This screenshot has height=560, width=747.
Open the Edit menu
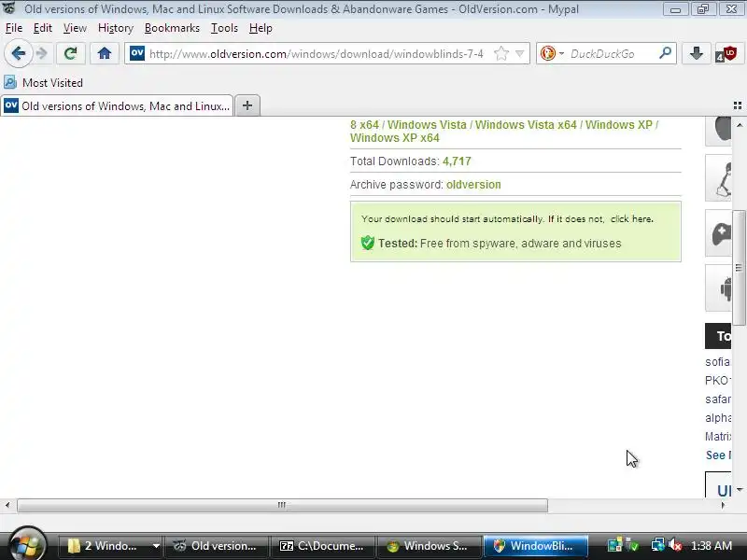click(x=42, y=28)
